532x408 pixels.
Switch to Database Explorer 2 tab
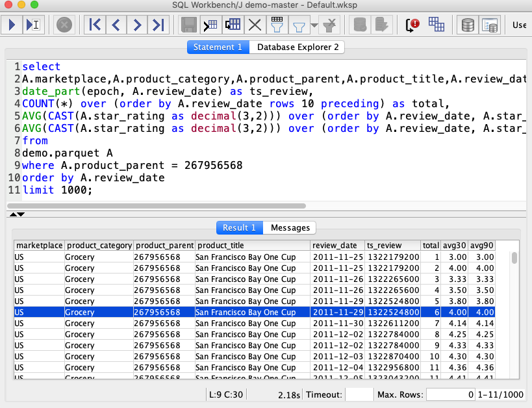[298, 47]
